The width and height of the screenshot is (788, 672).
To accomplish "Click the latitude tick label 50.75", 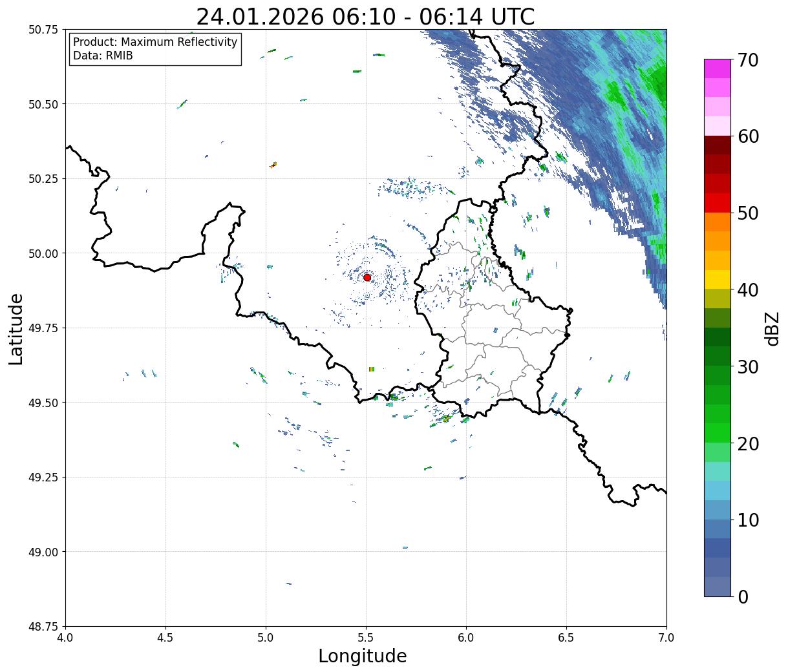I will point(43,30).
